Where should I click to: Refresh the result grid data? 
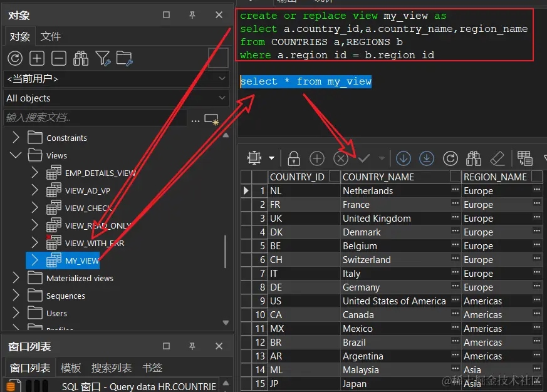451,158
